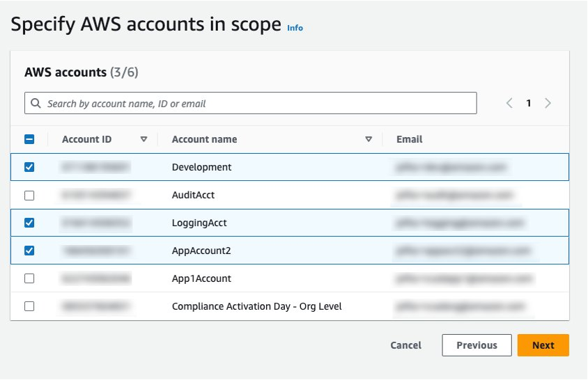Screen dimensions: 588x380
Task: Click the Account ID column header
Action: coord(86,139)
